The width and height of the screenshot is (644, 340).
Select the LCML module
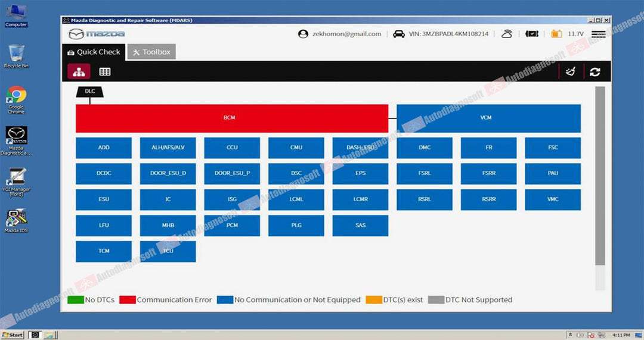click(296, 199)
